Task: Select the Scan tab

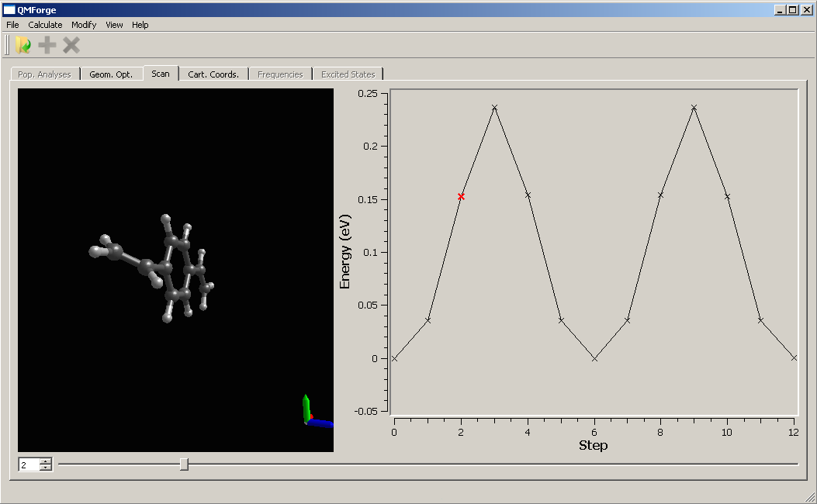Action: click(x=161, y=74)
